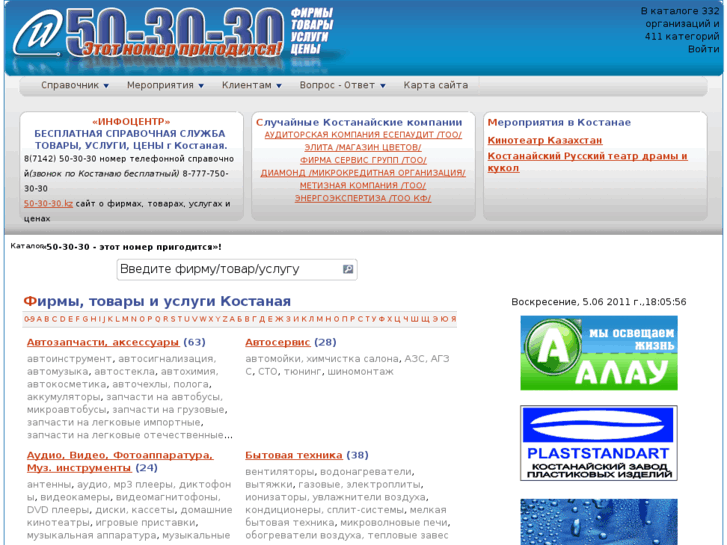Open ДИАМОНД /МИКРОКРЕДИТНАЯ ОРГАНИЗАЦИЯ/ link
Viewport: 727px width, 545px height.
pos(363,173)
